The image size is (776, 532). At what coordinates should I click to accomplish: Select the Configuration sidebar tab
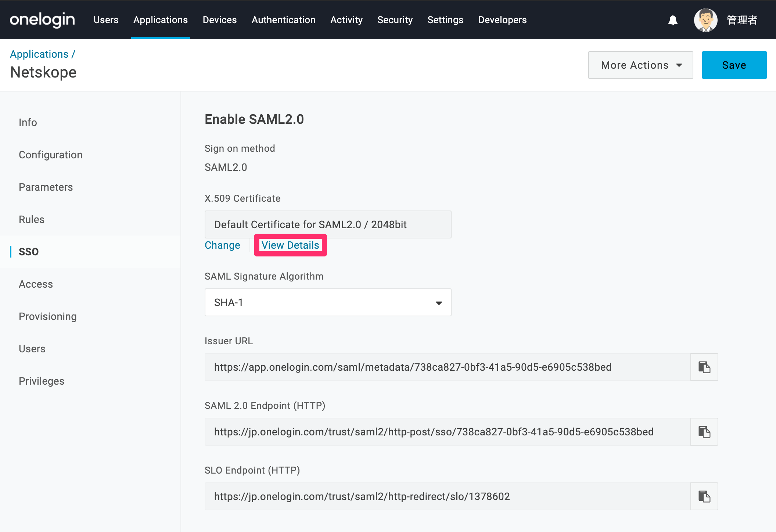[x=50, y=155]
